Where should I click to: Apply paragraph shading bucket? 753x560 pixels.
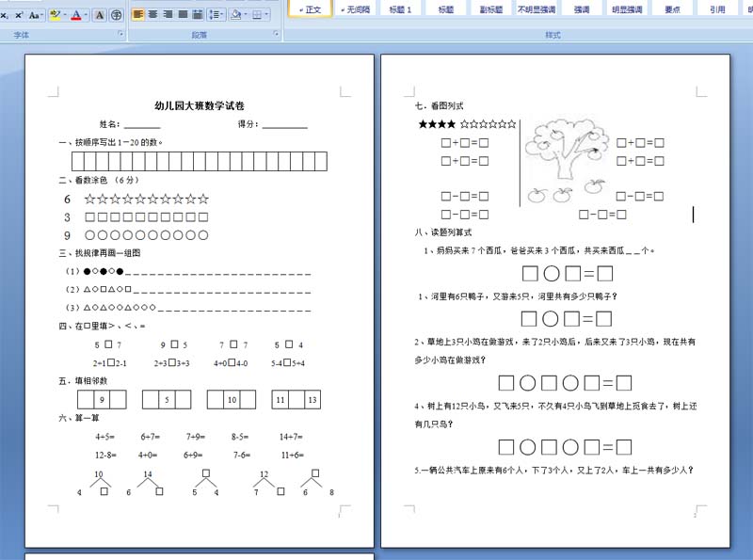tap(235, 14)
